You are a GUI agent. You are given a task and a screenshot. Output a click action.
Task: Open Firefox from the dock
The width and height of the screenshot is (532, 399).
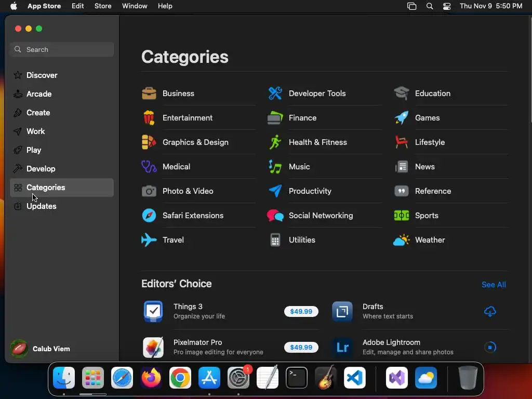point(151,378)
